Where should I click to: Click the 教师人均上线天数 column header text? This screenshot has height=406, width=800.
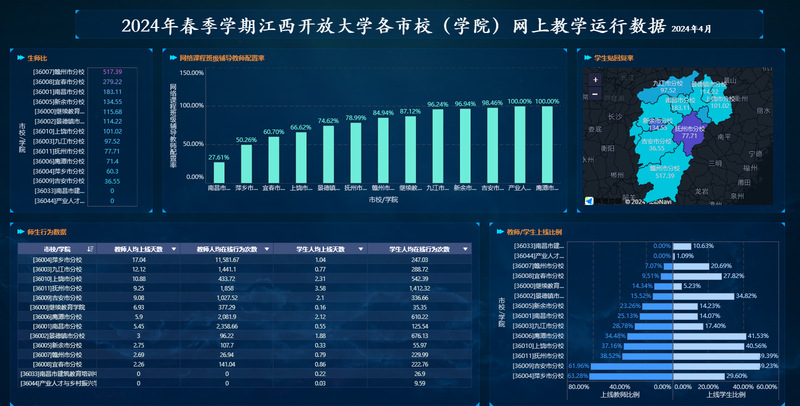(138, 249)
